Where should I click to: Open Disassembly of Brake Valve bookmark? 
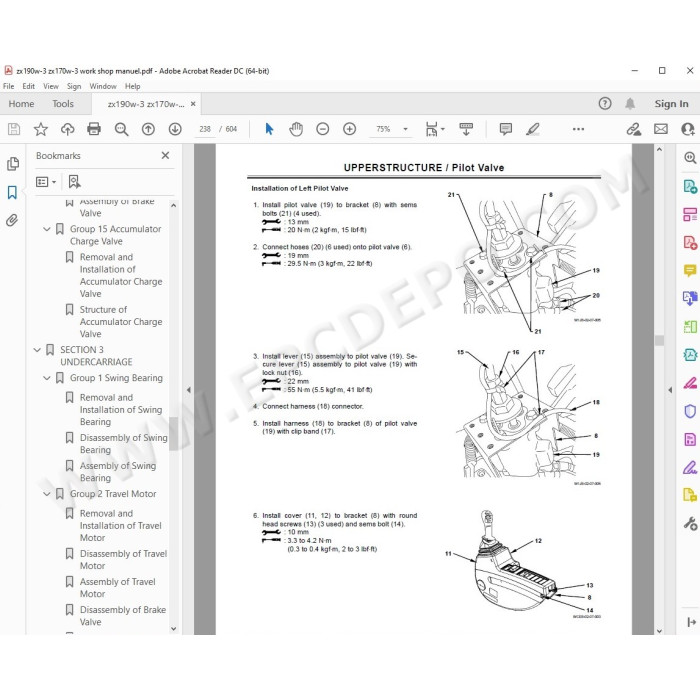tap(123, 616)
